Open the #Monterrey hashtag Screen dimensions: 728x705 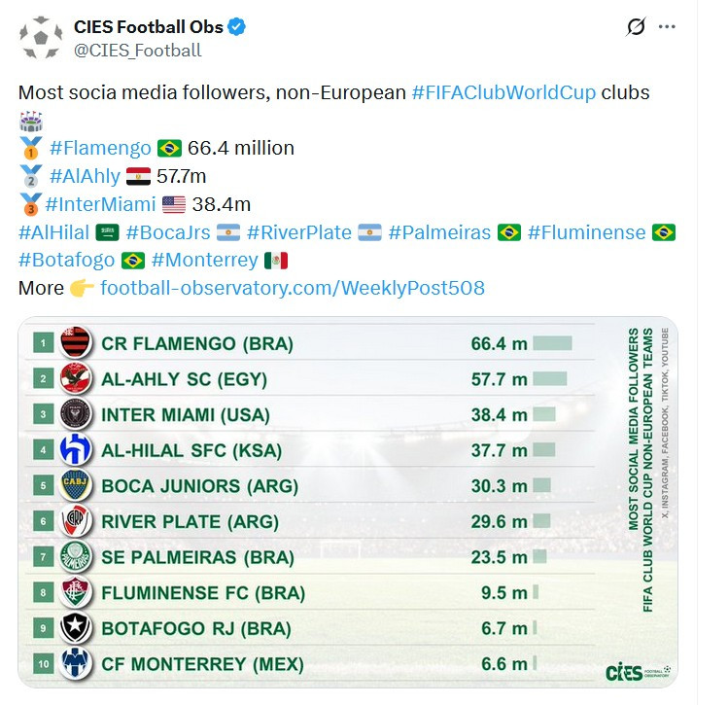(x=205, y=260)
